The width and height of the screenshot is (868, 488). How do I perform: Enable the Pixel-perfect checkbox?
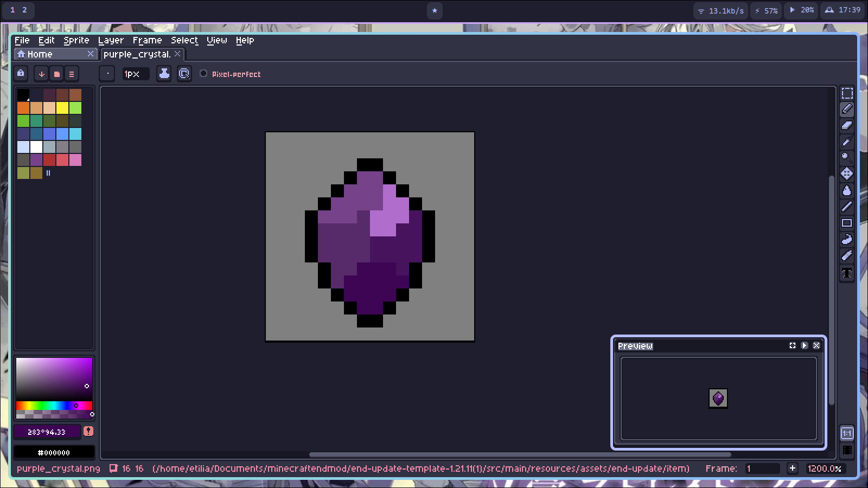(203, 74)
